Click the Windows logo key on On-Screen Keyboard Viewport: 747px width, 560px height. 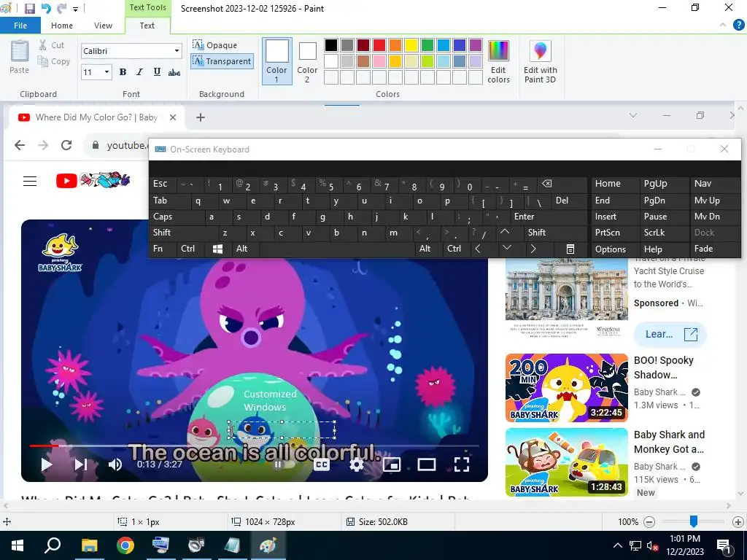pos(217,249)
